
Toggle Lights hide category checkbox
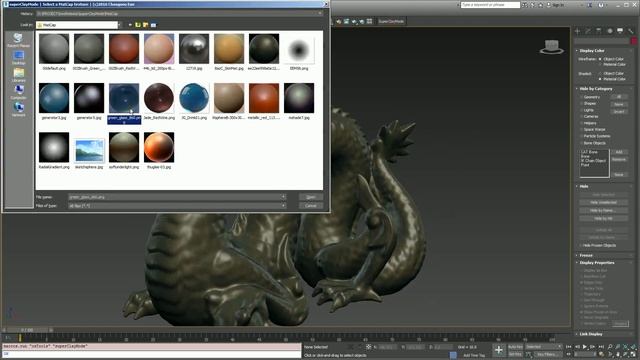[x=581, y=110]
